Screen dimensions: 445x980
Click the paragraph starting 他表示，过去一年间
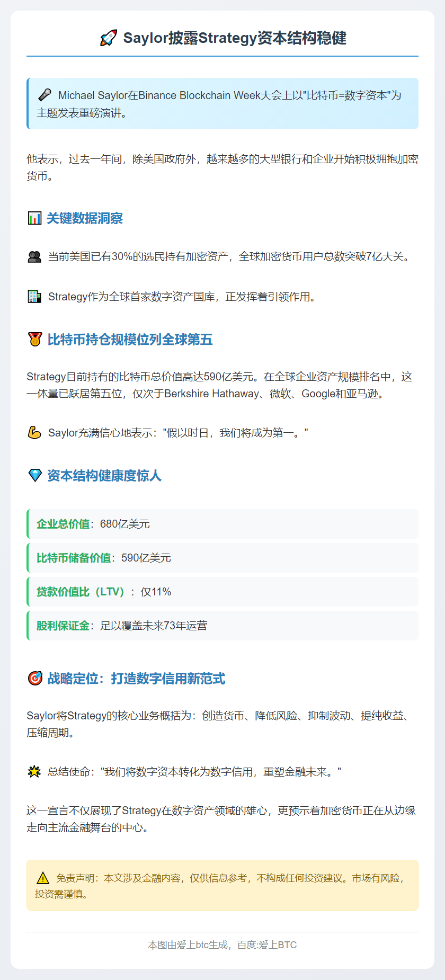tap(222, 167)
